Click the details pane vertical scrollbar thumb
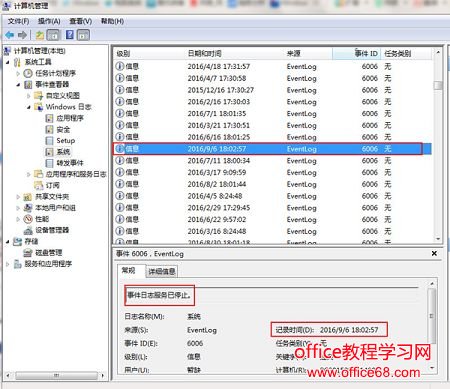This screenshot has width=450, height=389. [432, 316]
